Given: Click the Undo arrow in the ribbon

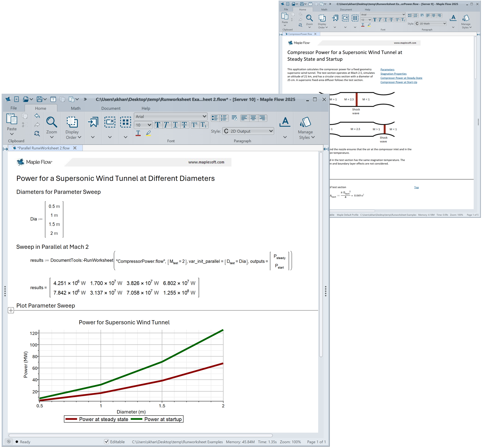Looking at the screenshot, I should [37, 116].
